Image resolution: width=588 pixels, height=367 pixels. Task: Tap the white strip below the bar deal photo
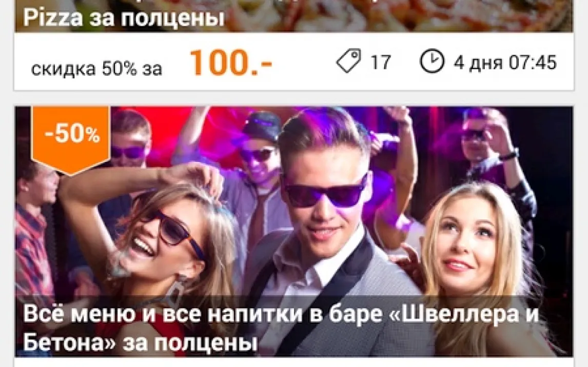pyautogui.click(x=294, y=362)
